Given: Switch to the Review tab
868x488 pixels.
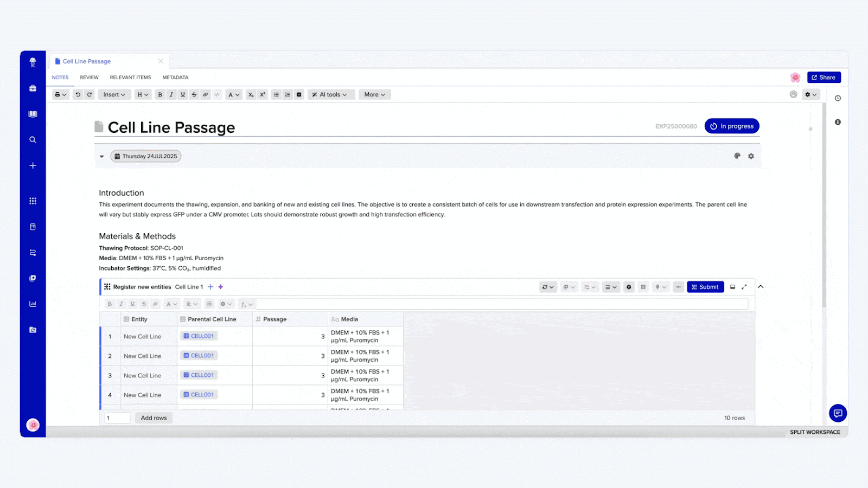Looking at the screenshot, I should point(89,78).
